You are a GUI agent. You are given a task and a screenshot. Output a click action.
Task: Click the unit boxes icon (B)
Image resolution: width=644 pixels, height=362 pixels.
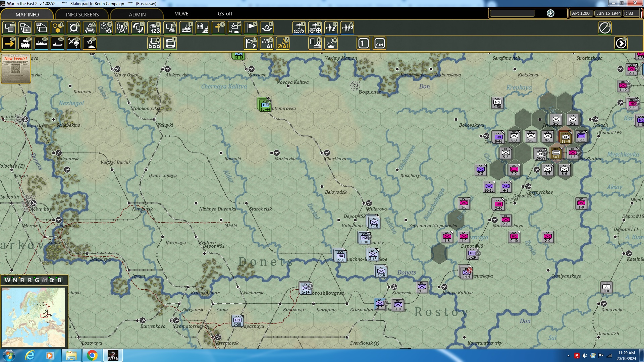click(x=154, y=44)
